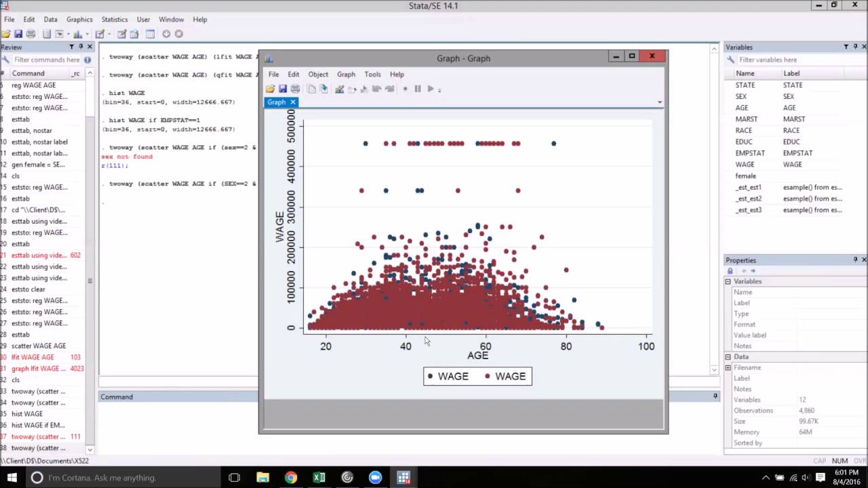Open a file from Stata main toolbar
868x488 pixels.
(x=6, y=34)
